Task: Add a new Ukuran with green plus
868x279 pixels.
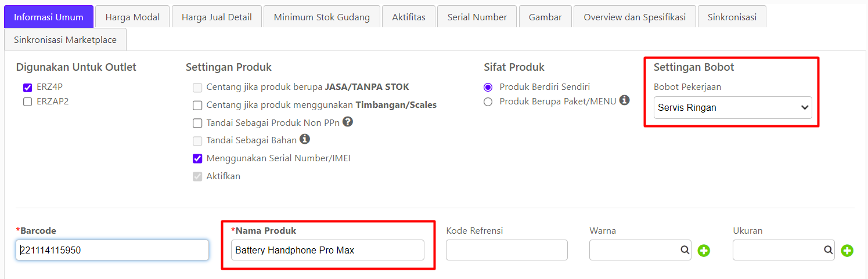Action: click(847, 251)
